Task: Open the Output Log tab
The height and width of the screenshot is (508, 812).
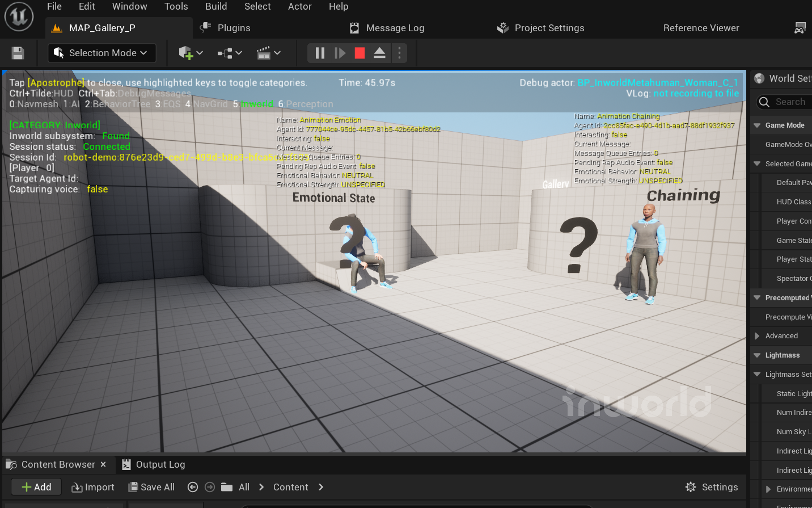Action: coord(154,464)
